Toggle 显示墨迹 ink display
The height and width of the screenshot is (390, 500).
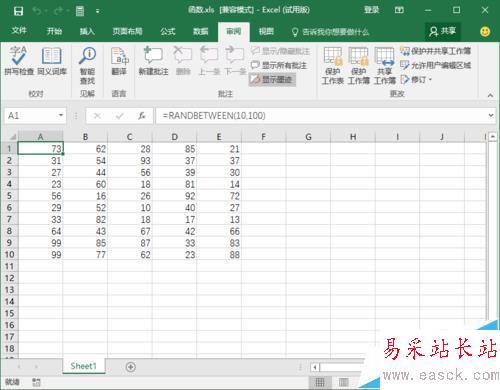272,79
